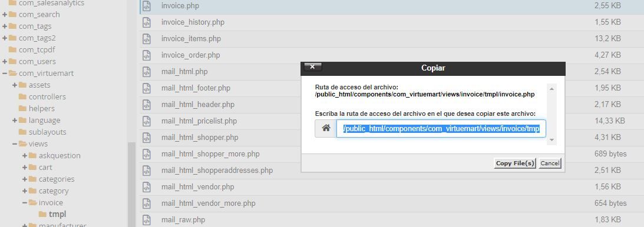Select the helpers folder icon
The height and width of the screenshot is (227, 644).
(x=22, y=109)
